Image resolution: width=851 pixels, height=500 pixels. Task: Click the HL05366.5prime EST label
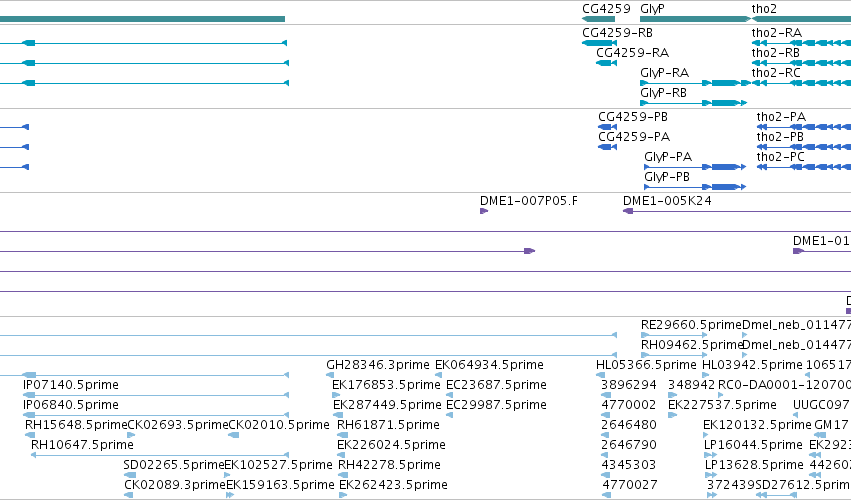click(x=646, y=365)
